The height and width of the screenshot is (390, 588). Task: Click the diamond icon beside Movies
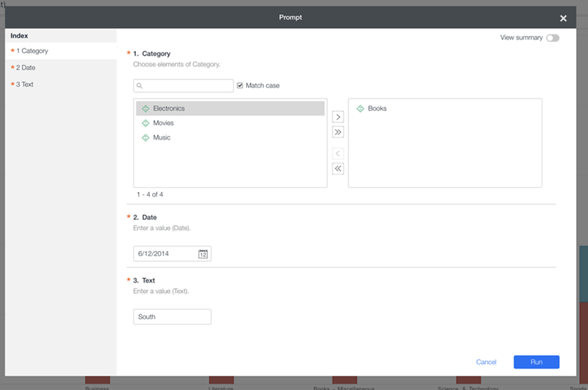click(146, 123)
